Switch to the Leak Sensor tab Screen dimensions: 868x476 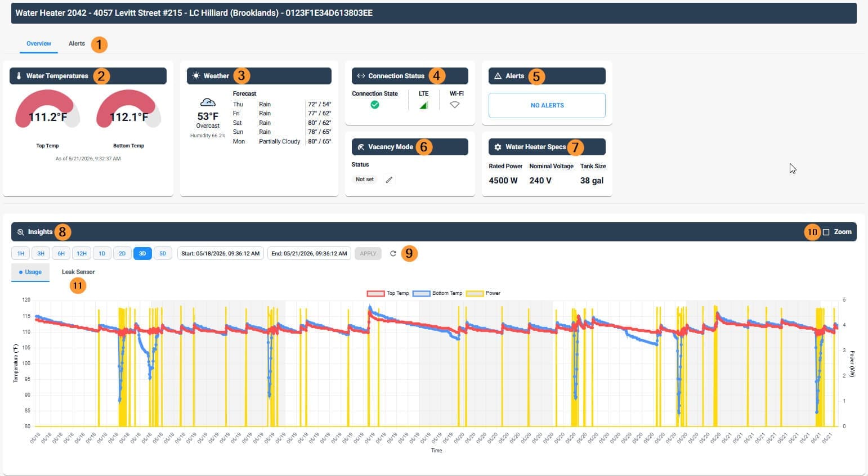click(x=78, y=272)
